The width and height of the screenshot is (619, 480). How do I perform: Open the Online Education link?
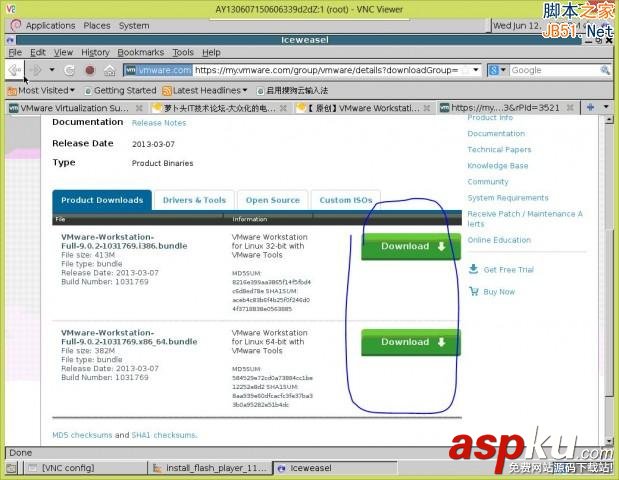pyautogui.click(x=499, y=240)
